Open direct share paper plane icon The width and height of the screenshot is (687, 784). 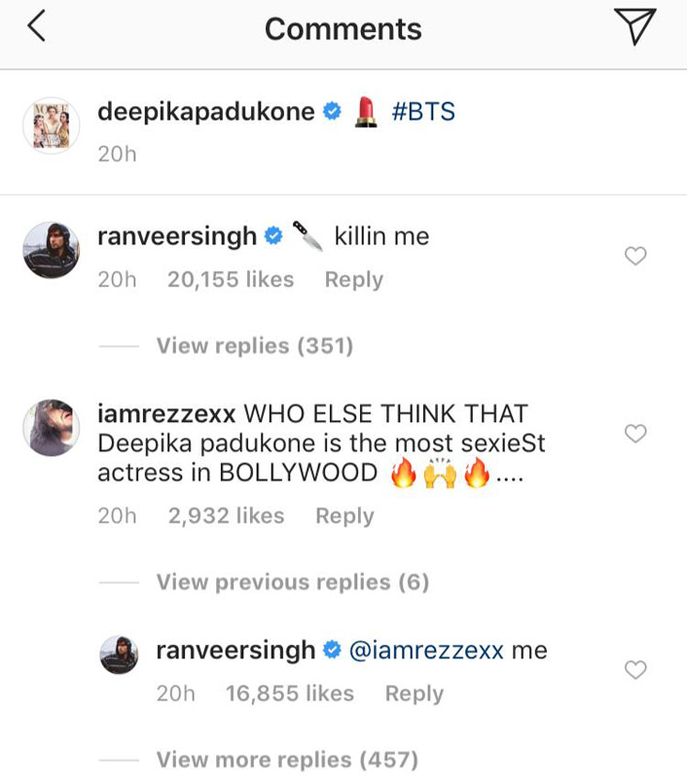click(635, 28)
